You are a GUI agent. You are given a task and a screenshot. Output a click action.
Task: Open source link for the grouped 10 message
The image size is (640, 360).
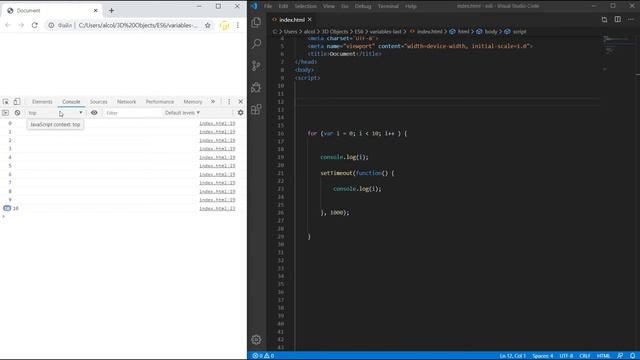(x=217, y=208)
